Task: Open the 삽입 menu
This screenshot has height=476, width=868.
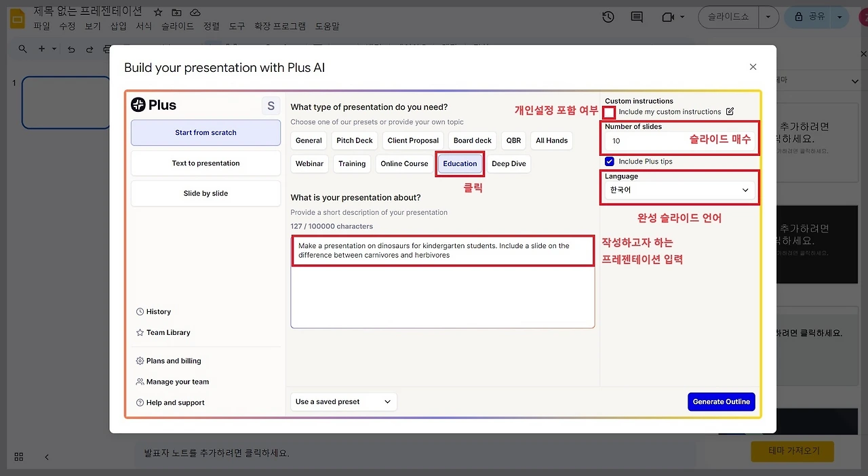Action: (x=119, y=26)
